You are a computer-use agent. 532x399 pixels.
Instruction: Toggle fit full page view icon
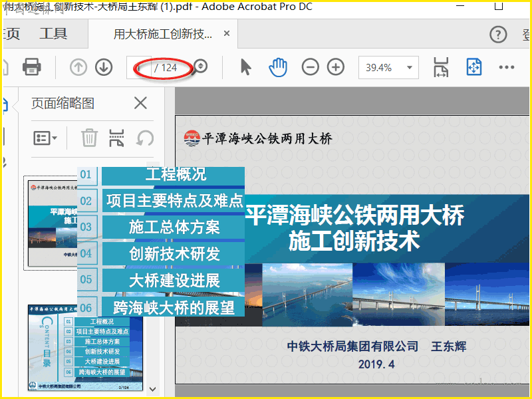point(474,67)
